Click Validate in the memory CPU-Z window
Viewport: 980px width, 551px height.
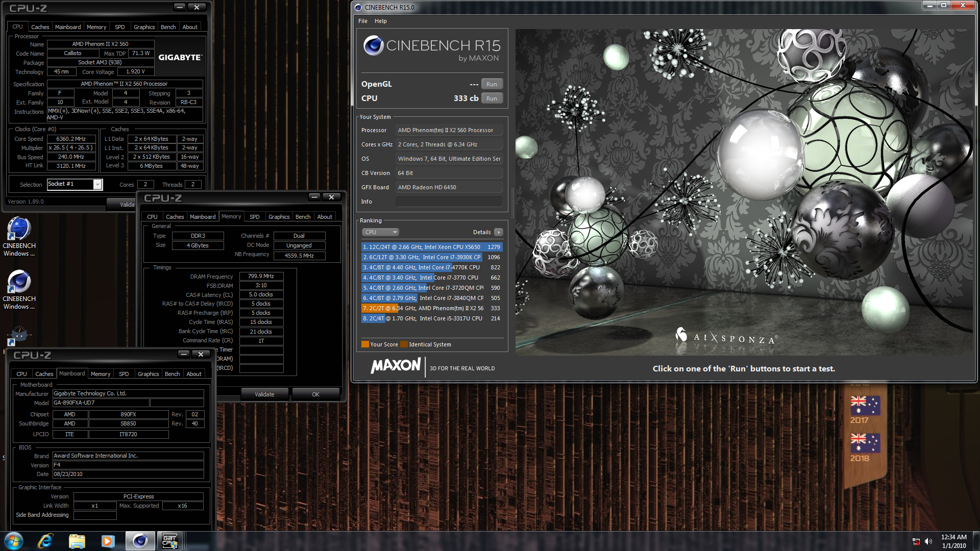point(264,394)
